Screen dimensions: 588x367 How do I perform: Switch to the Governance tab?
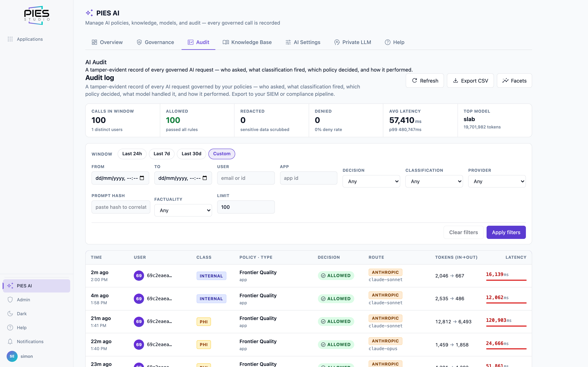tap(155, 42)
